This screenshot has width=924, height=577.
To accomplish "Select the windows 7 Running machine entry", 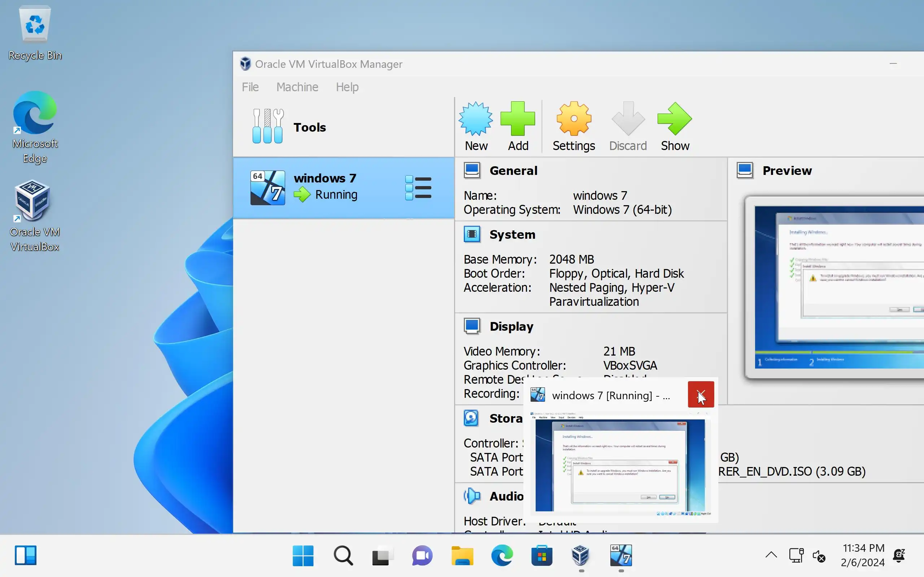I will (324, 187).
